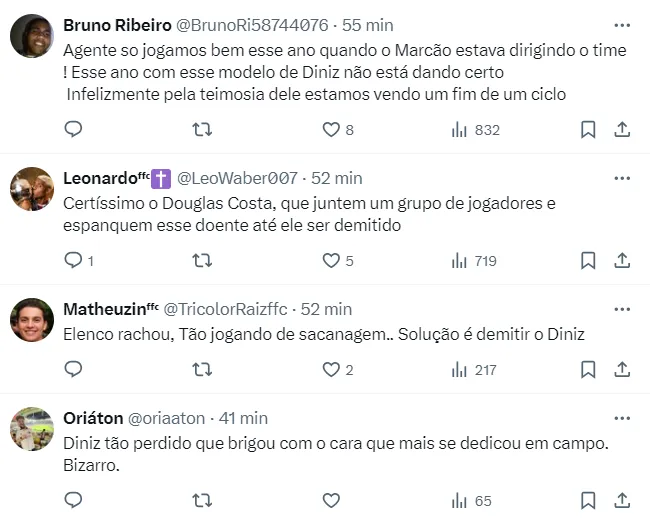Viewport: 650px width, 520px height.
Task: Open more options on Leonardo's tweet
Action: [621, 178]
